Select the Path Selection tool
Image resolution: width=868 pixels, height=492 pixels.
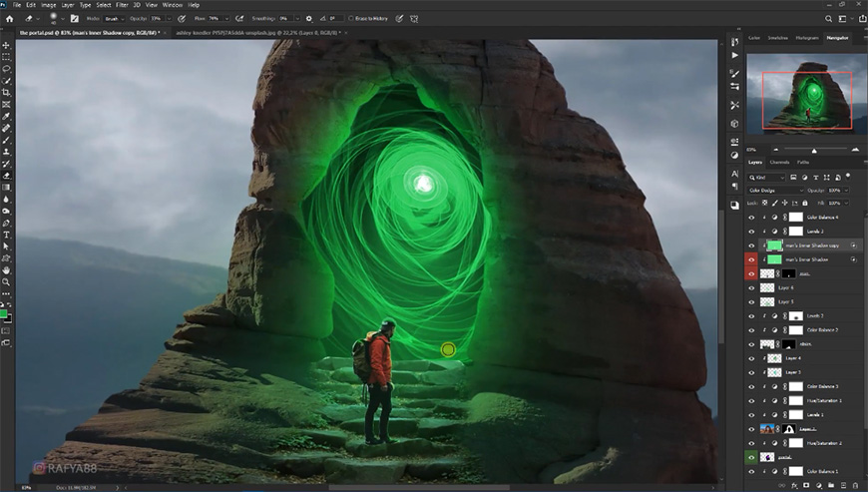point(6,246)
